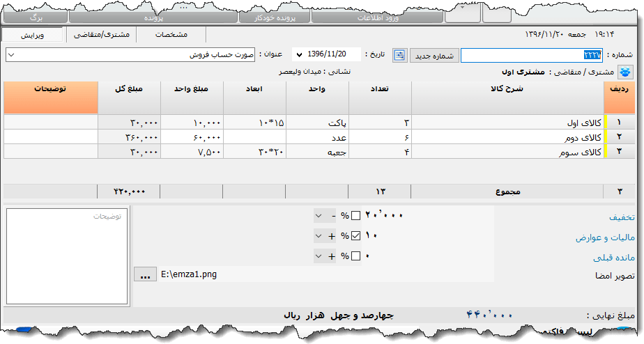Click the مبلغ کل column header
Image resolution: width=644 pixels, height=344 pixels.
point(129,97)
